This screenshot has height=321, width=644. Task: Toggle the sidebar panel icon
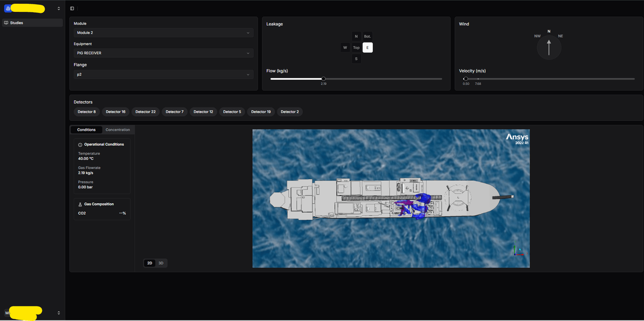tap(72, 8)
